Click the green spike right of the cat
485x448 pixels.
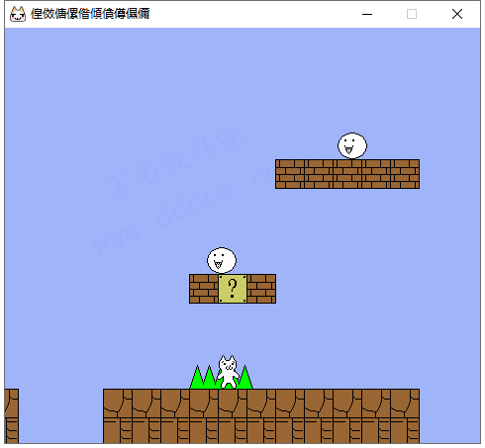pyautogui.click(x=245, y=377)
